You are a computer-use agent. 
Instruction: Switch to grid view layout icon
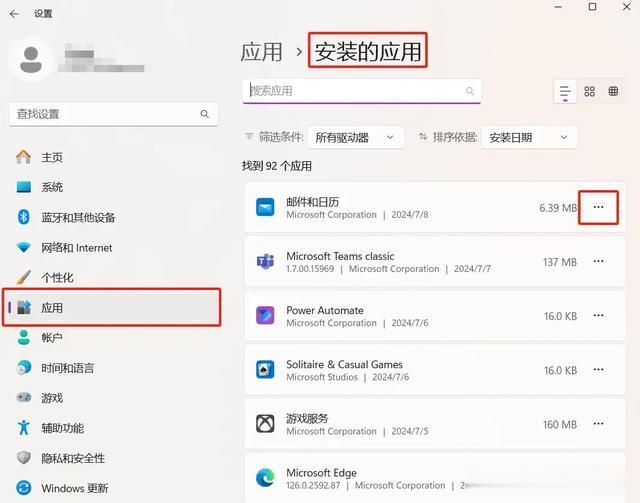tap(589, 91)
